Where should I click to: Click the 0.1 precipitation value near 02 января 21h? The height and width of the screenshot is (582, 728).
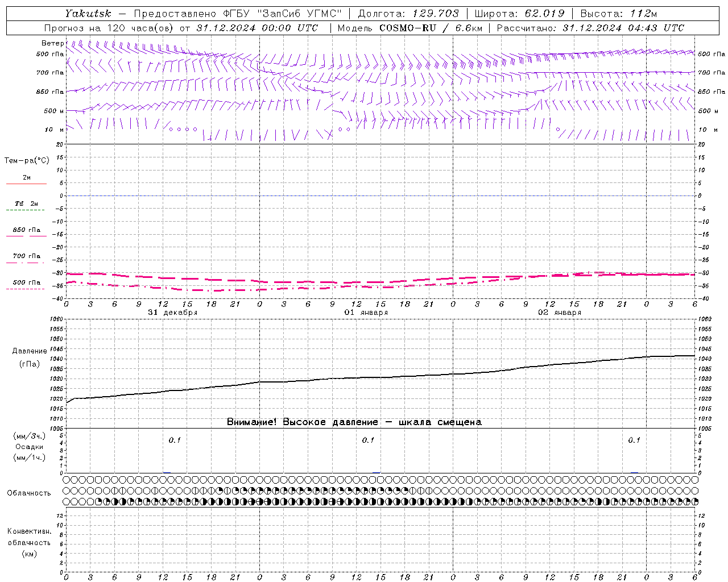click(x=634, y=440)
